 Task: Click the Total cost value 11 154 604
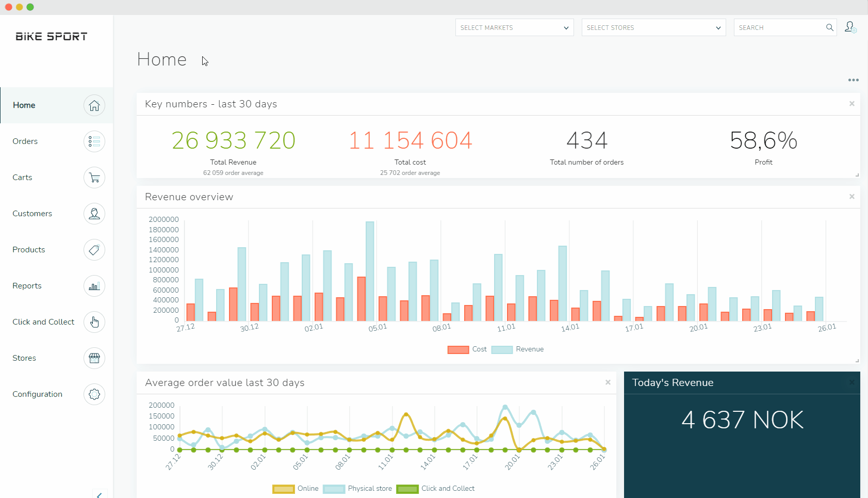pyautogui.click(x=410, y=140)
